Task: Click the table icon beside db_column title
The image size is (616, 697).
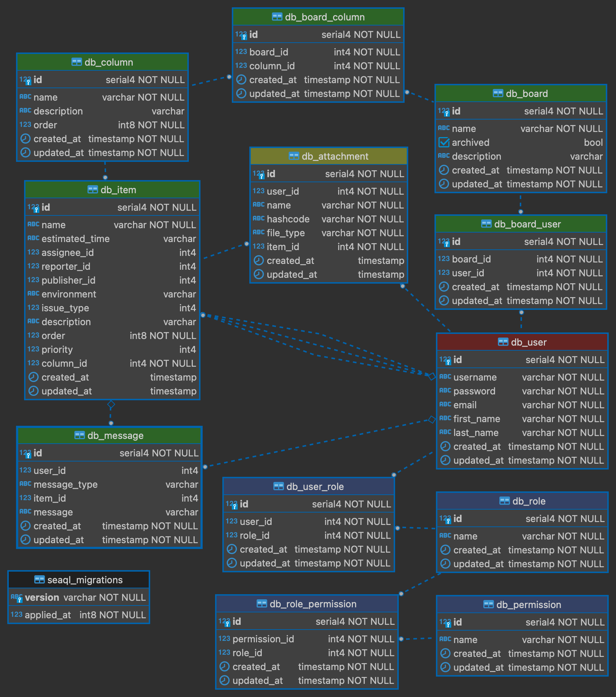Action: [77, 62]
